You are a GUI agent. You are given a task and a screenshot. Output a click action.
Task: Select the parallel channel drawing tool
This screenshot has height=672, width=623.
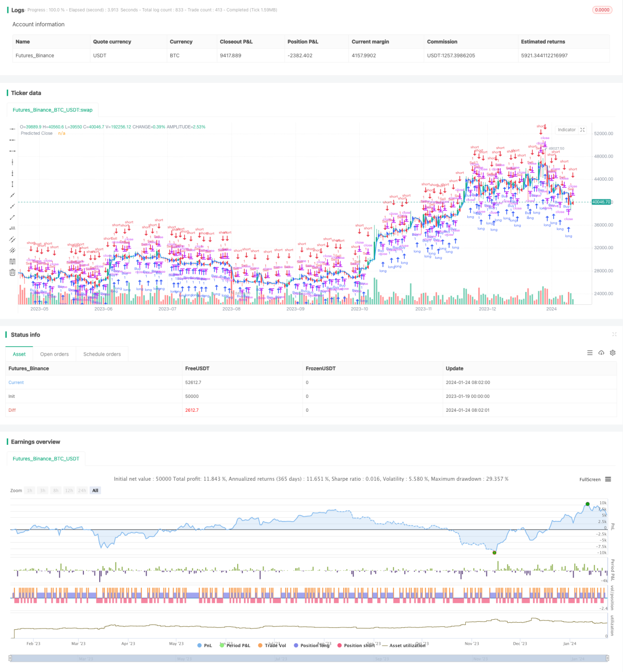12,239
